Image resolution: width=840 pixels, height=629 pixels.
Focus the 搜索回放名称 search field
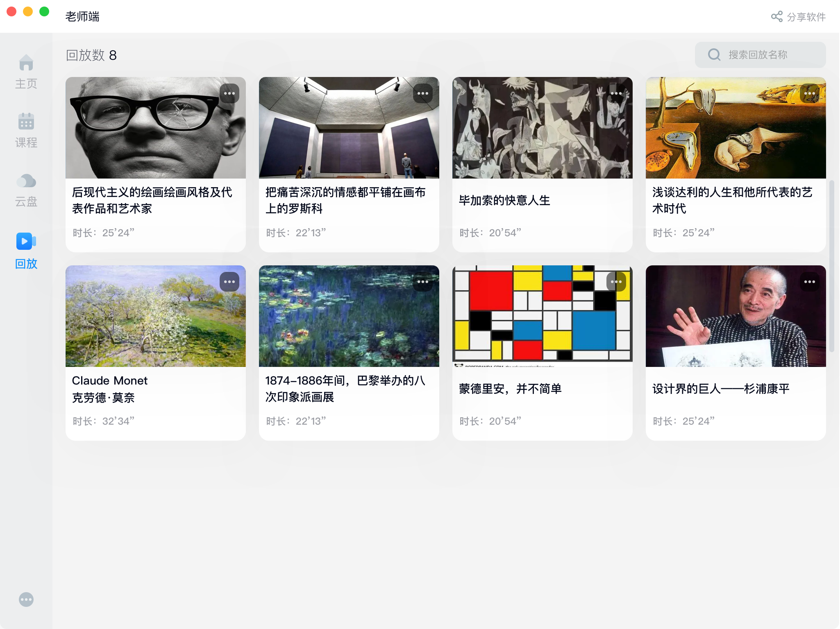coord(761,55)
